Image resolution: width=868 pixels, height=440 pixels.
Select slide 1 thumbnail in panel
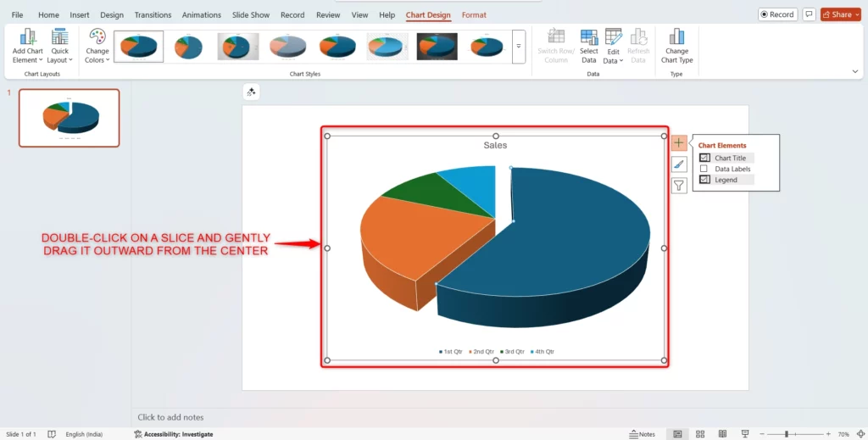70,118
